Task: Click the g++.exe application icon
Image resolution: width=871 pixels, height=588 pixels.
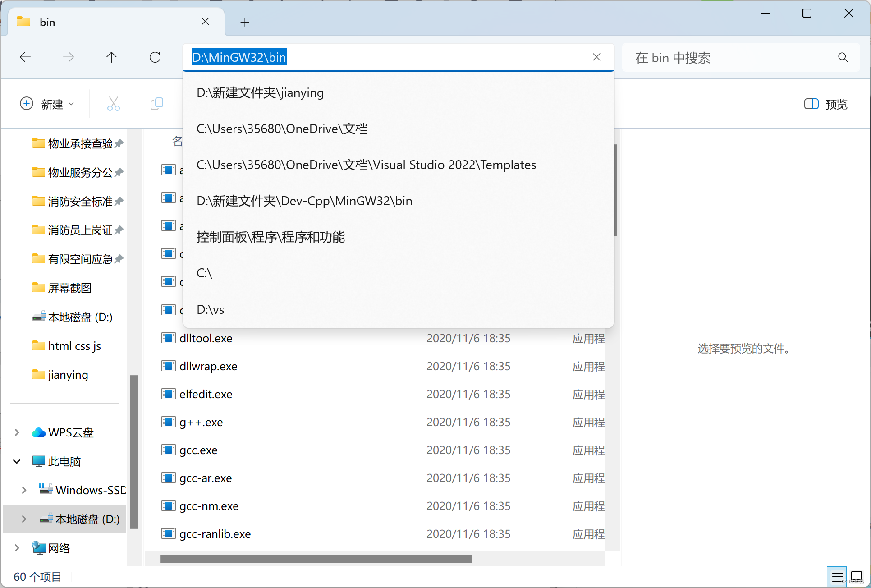Action: [168, 422]
